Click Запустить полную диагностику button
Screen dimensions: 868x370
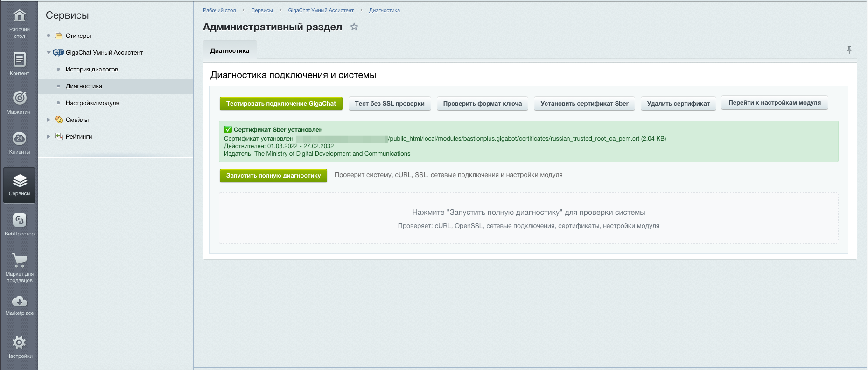[273, 175]
